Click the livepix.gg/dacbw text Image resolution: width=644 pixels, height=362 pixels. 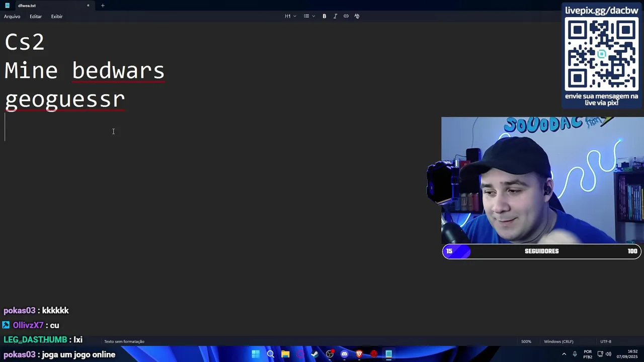(x=602, y=10)
